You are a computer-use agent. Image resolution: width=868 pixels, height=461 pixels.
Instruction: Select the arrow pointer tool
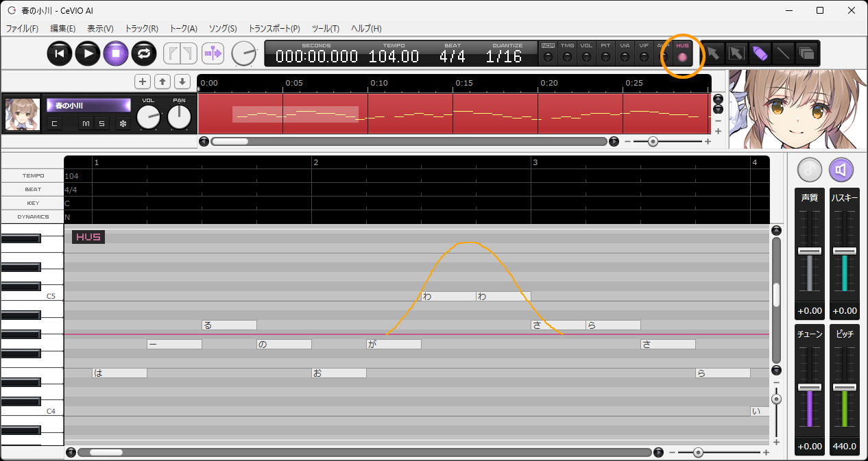(x=714, y=53)
